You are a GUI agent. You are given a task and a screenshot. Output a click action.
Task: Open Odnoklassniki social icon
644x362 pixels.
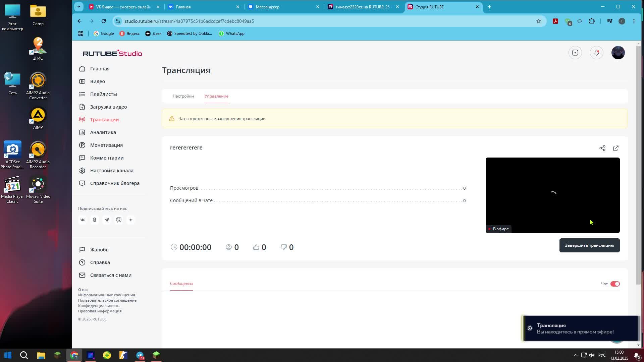[95, 220]
